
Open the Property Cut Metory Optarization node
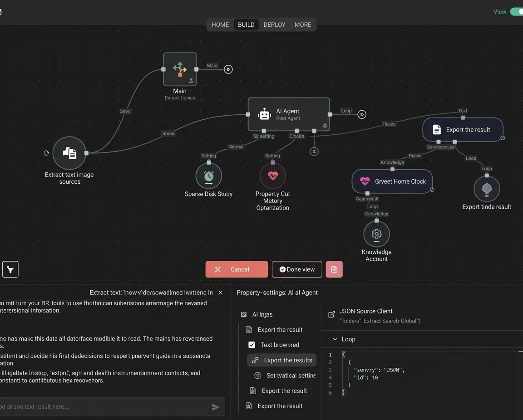click(273, 176)
